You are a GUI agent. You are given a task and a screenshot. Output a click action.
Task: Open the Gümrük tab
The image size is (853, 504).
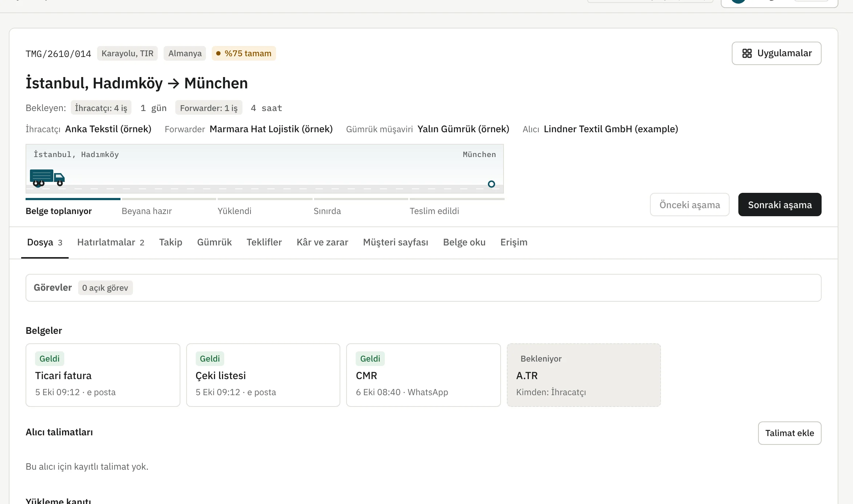coord(214,243)
